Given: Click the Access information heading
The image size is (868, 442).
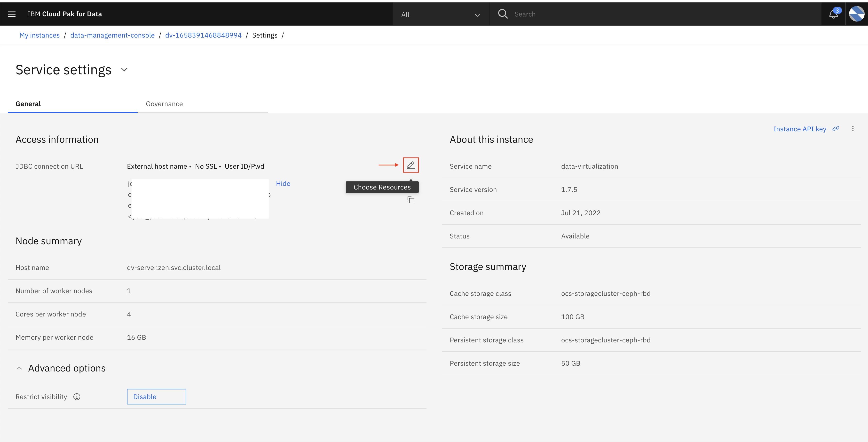Looking at the screenshot, I should [57, 140].
